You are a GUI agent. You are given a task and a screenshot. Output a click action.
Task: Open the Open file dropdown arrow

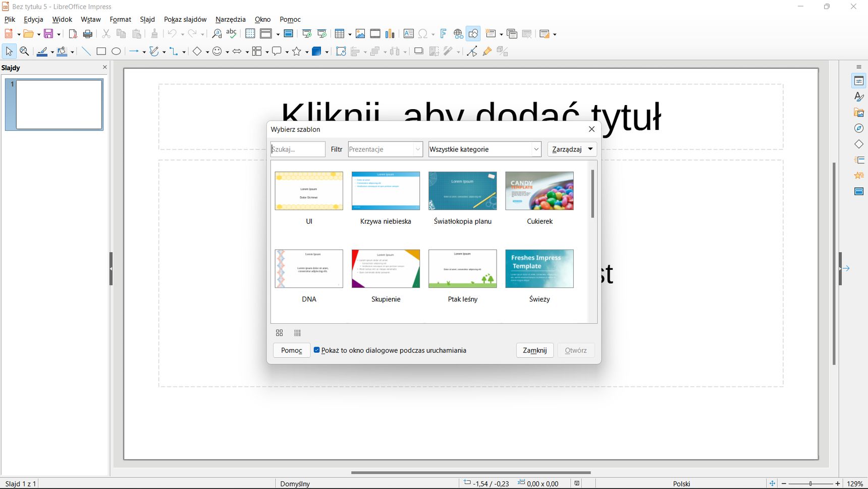coord(38,34)
